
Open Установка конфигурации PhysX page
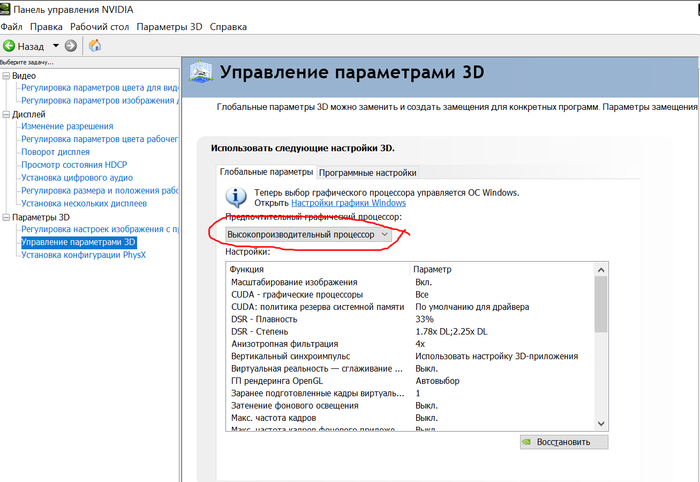(x=83, y=255)
